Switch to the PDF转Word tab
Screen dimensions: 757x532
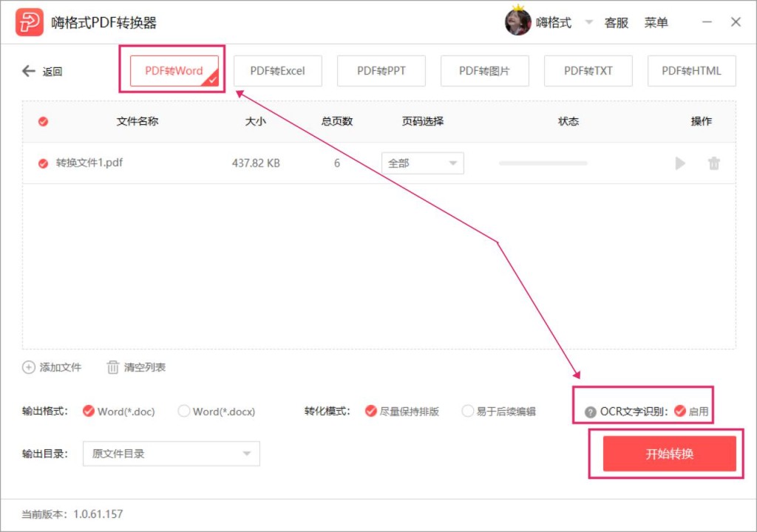pyautogui.click(x=174, y=71)
